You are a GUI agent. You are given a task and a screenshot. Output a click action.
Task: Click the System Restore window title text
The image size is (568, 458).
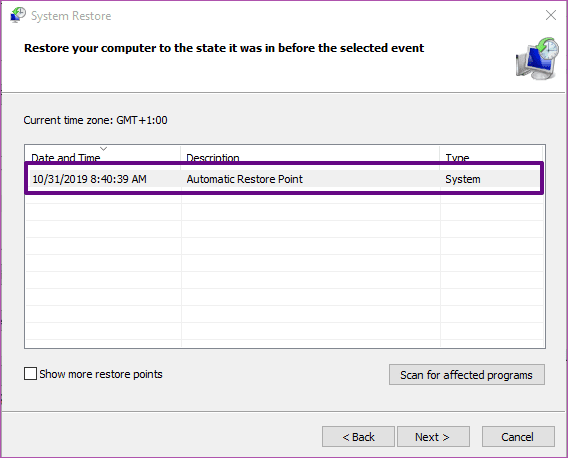point(71,16)
